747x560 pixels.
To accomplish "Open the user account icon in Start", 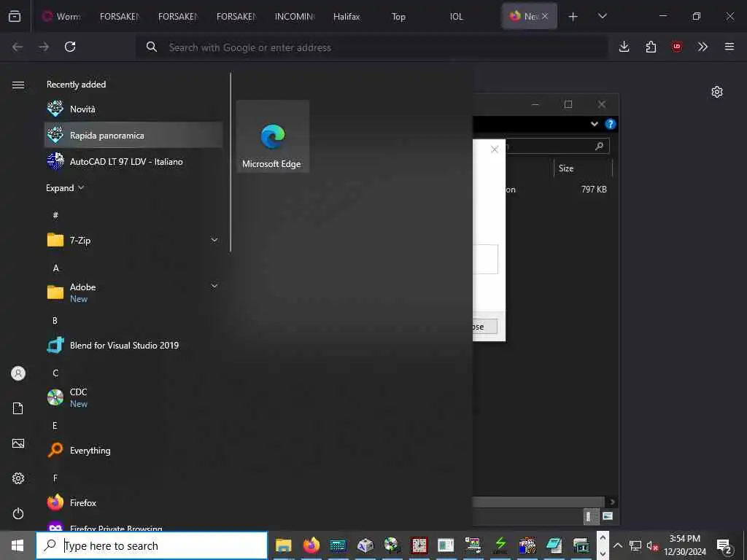I will [18, 373].
